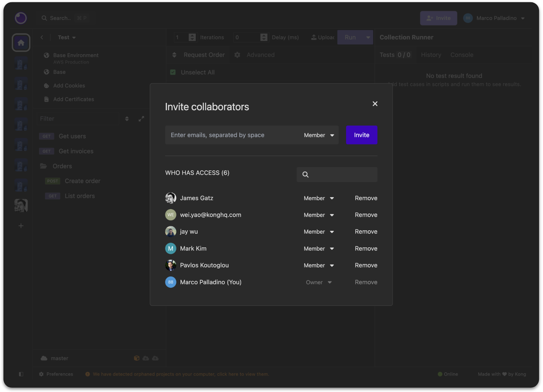Viewport: 543px width, 392px height.
Task: Click the sidebar toggle icon at bottom left
Action: click(x=21, y=374)
